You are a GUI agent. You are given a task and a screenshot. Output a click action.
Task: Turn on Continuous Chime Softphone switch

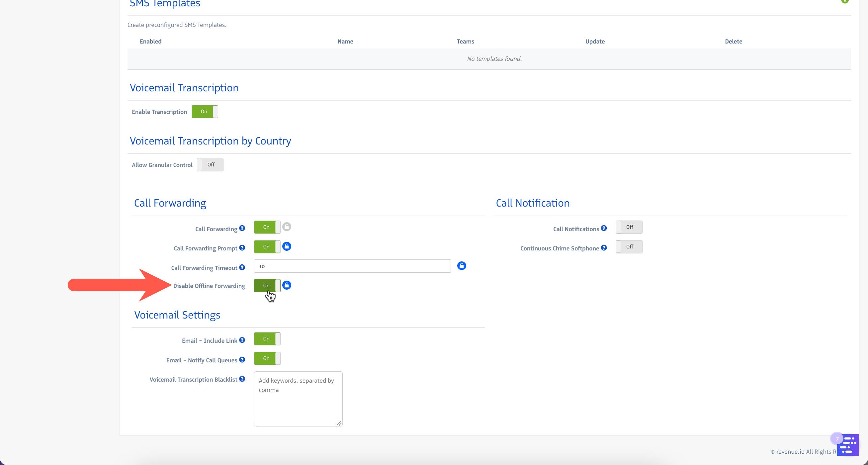click(x=629, y=247)
